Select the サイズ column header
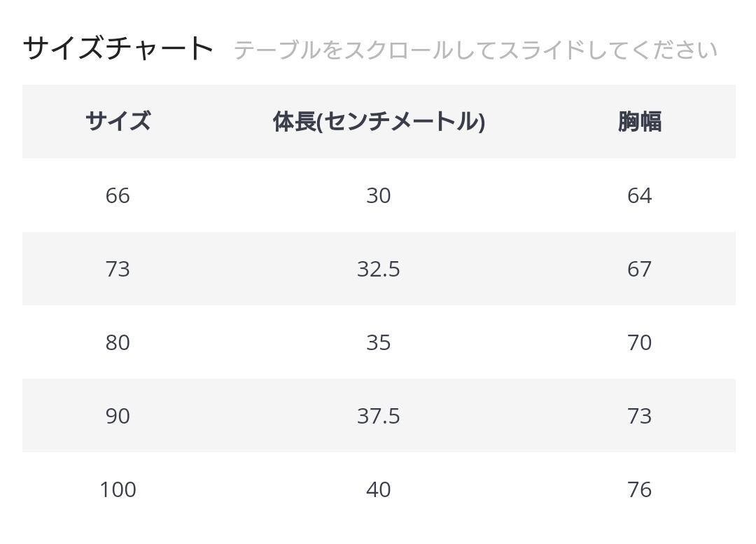 118,122
